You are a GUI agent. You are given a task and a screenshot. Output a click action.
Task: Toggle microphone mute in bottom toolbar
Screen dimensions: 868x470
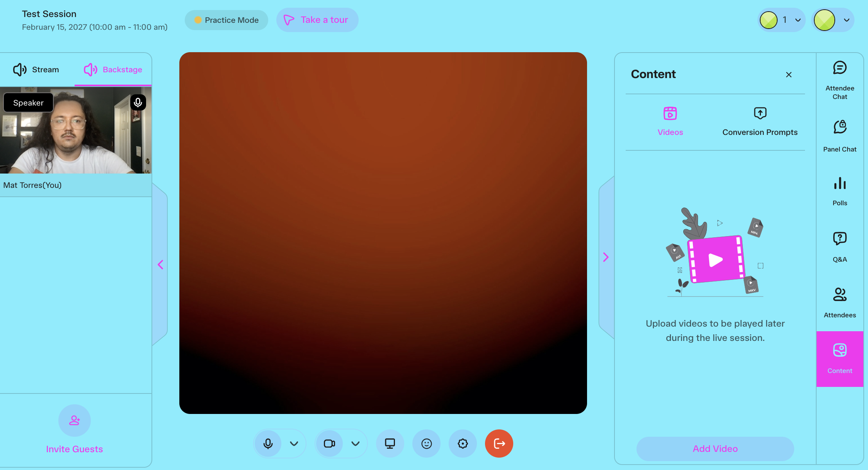(x=268, y=443)
